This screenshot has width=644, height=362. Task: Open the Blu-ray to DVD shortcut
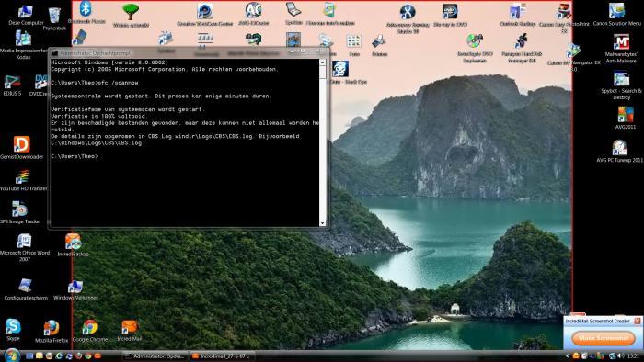(x=450, y=16)
